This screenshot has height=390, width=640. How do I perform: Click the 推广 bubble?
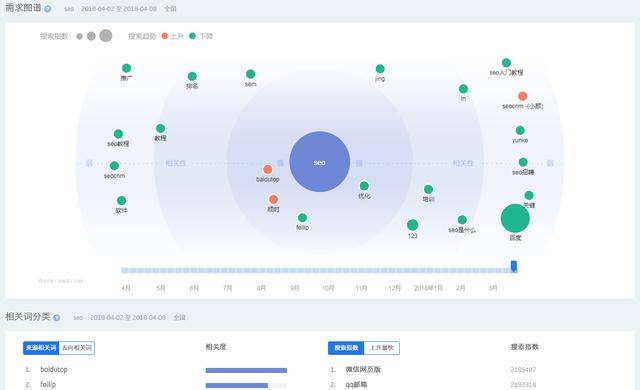click(127, 68)
